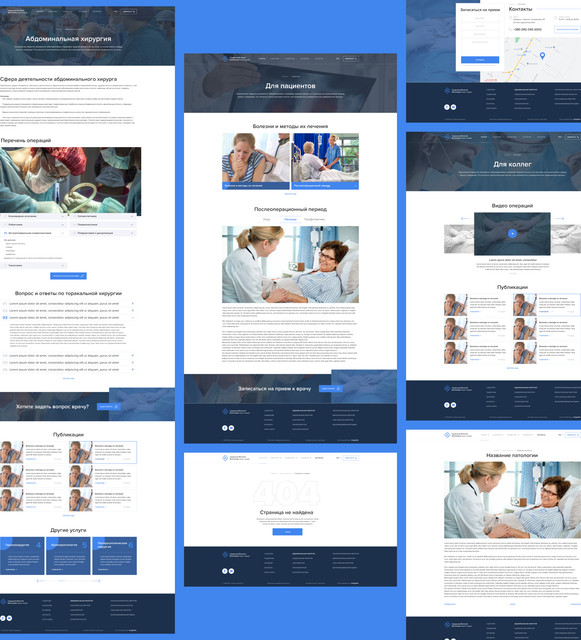This screenshot has width=581, height=640.
Task: Click the footer logo on 404 page
Action: pyautogui.click(x=237, y=555)
